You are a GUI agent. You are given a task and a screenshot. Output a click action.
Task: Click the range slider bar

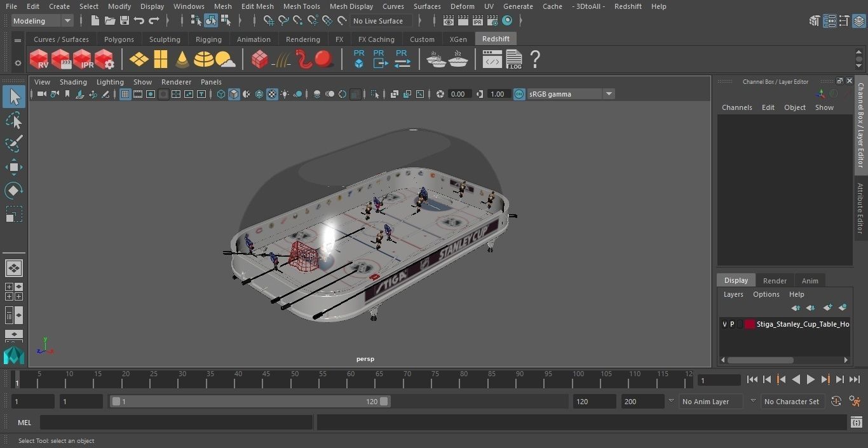tap(250, 402)
